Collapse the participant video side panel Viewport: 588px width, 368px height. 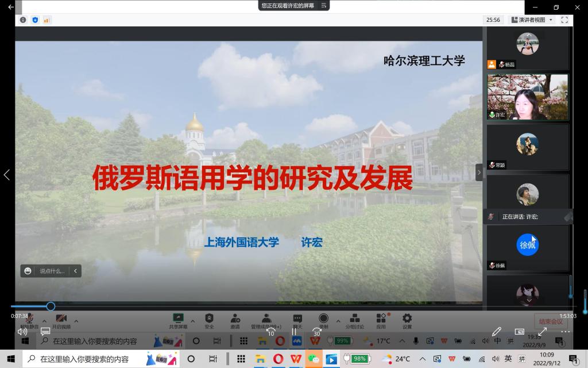(479, 172)
